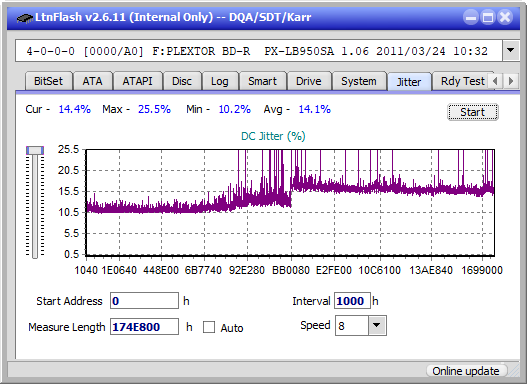Open the ATAPI tab

(137, 81)
